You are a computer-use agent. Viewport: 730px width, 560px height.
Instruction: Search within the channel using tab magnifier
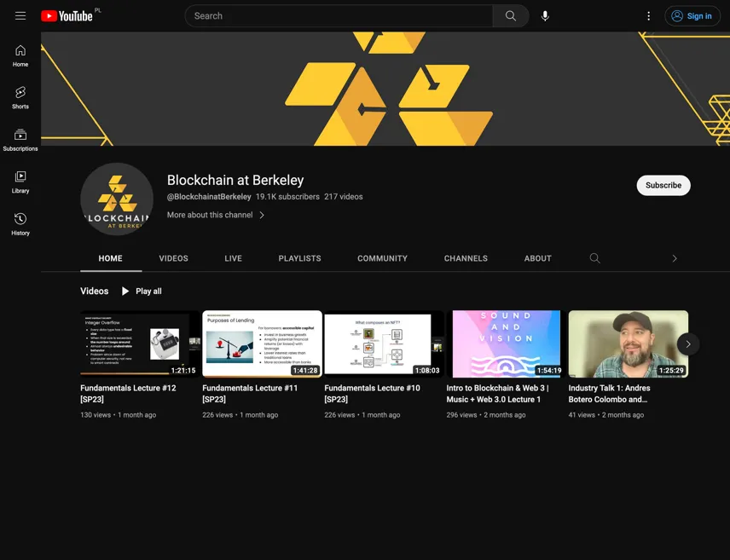[594, 258]
